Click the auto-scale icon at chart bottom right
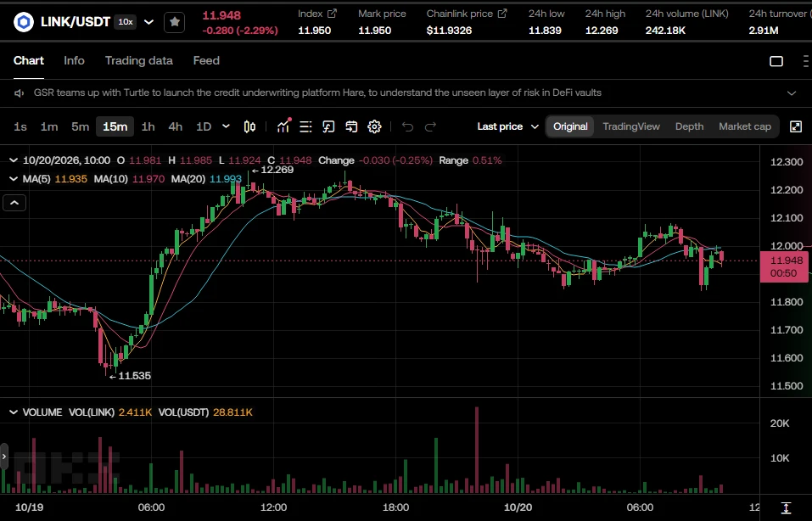 click(x=786, y=507)
